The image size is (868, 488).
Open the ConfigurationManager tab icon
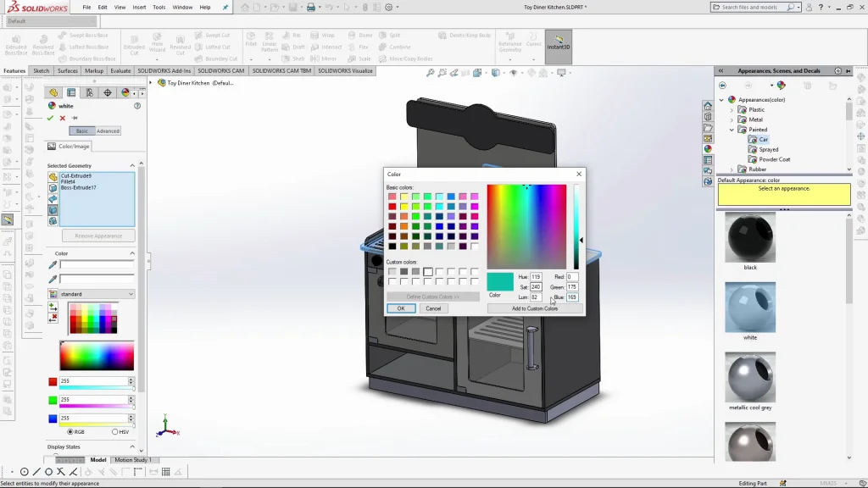click(89, 92)
